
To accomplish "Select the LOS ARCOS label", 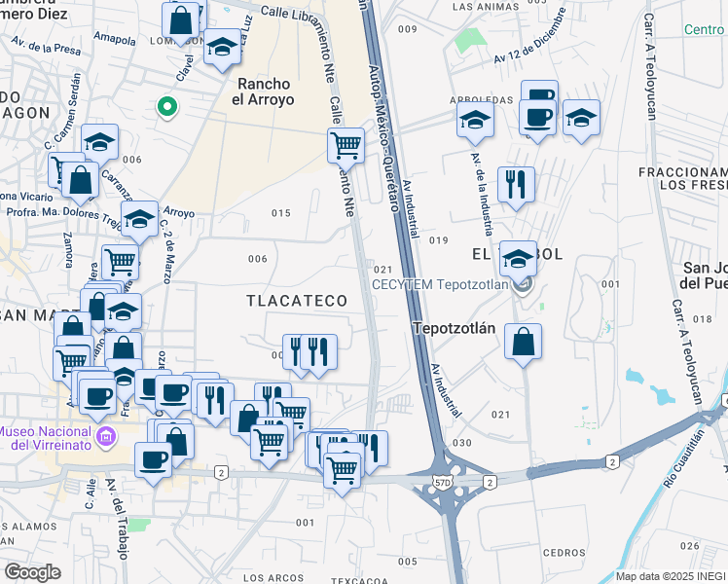I will pos(273,578).
